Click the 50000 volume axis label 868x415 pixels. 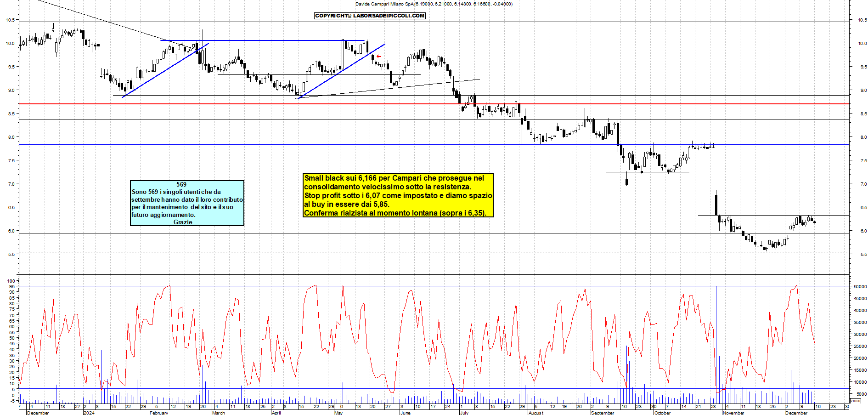coord(860,286)
